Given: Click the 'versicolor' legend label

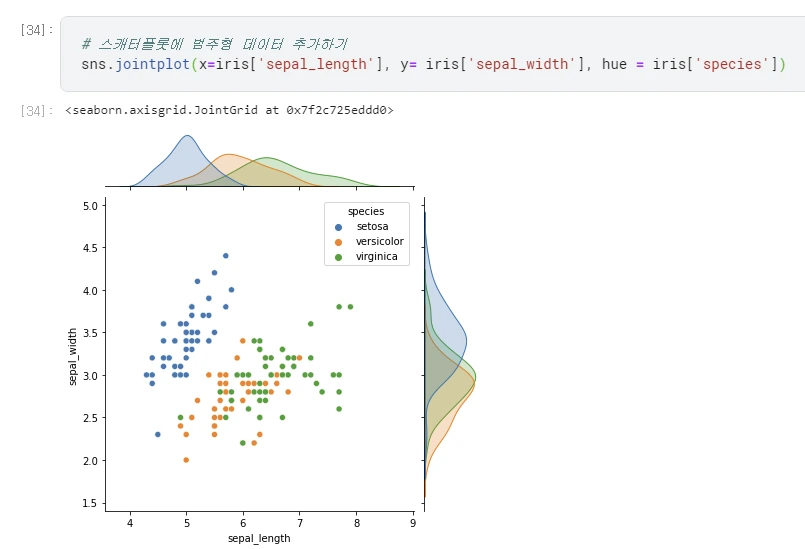Looking at the screenshot, I should (x=379, y=241).
